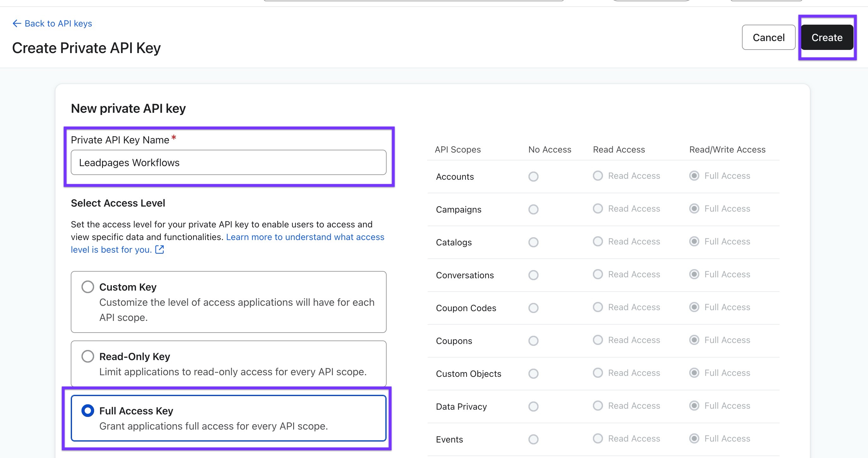This screenshot has height=458, width=868.
Task: Go back to API keys
Action: point(52,23)
